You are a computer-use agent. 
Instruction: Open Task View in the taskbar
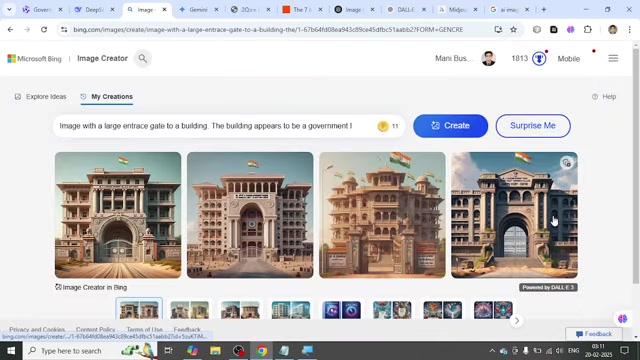[168, 351]
